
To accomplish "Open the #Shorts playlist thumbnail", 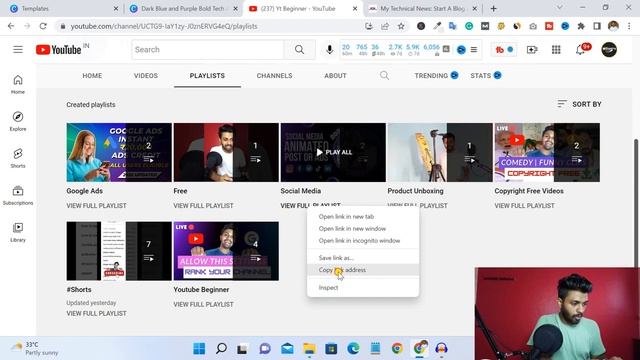I will pos(119,251).
